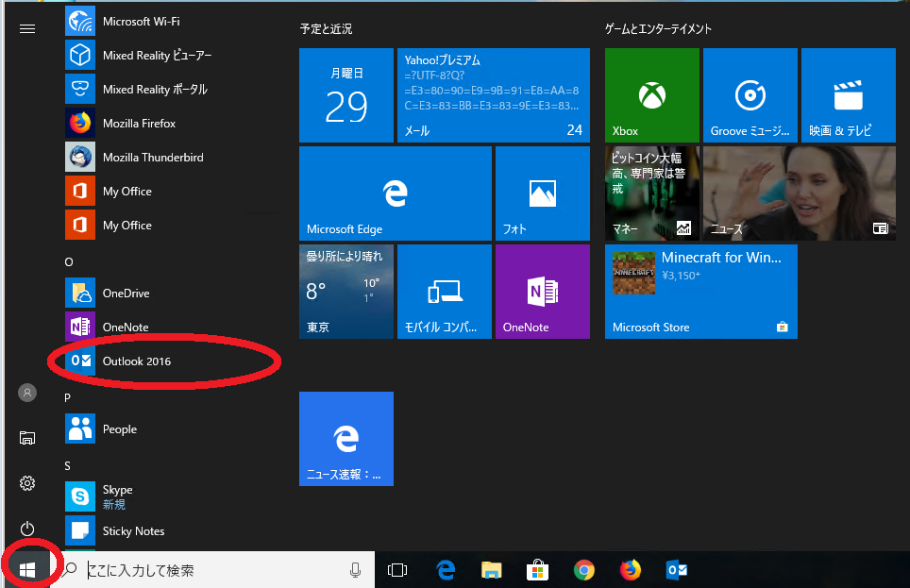The width and height of the screenshot is (910, 588).
Task: Open OneDrive from app list
Action: point(173,294)
